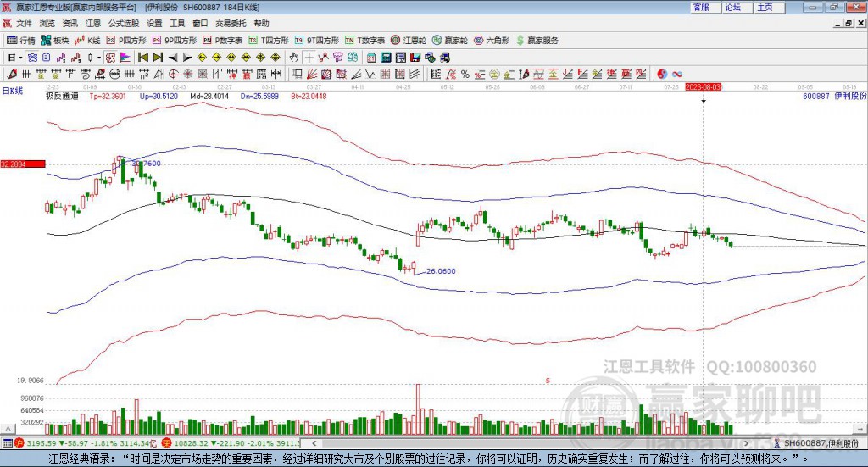Switch to the K线 chart view
The width and height of the screenshot is (868, 467).
[x=87, y=41]
